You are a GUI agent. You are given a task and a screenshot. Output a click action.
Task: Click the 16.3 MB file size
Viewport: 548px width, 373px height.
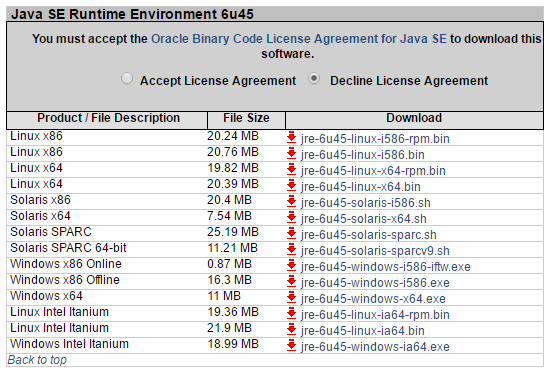pyautogui.click(x=230, y=280)
